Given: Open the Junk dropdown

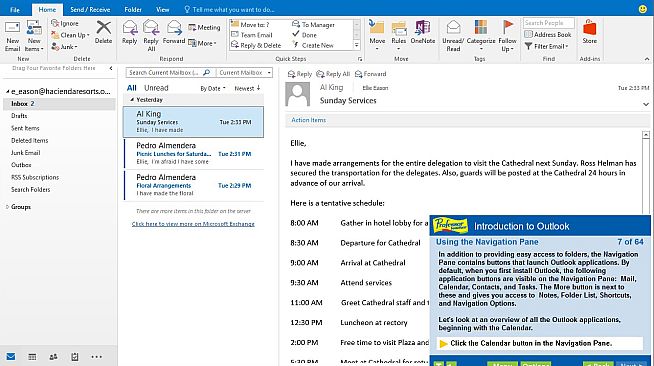Looking at the screenshot, I should [64, 47].
